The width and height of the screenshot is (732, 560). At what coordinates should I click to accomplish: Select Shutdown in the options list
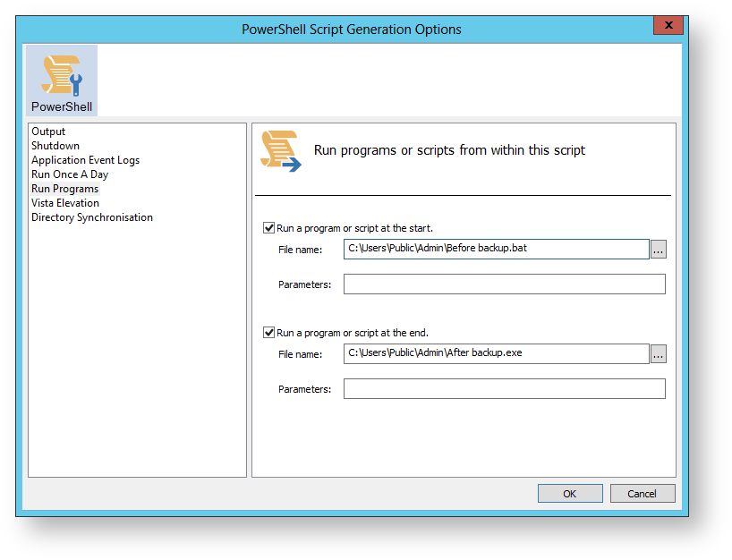[x=55, y=146]
